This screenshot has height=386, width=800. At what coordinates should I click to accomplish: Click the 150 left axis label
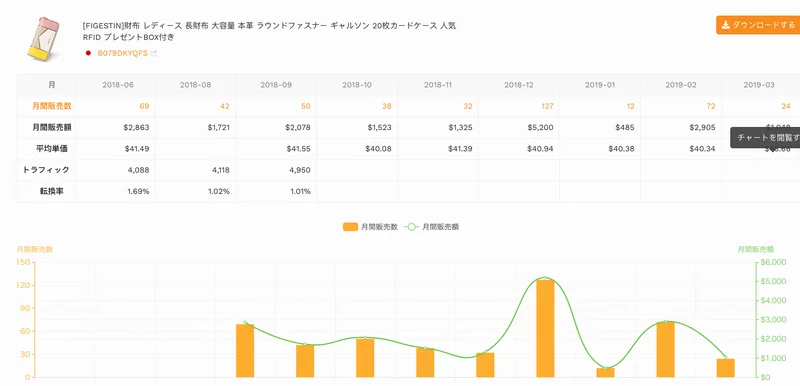point(23,262)
